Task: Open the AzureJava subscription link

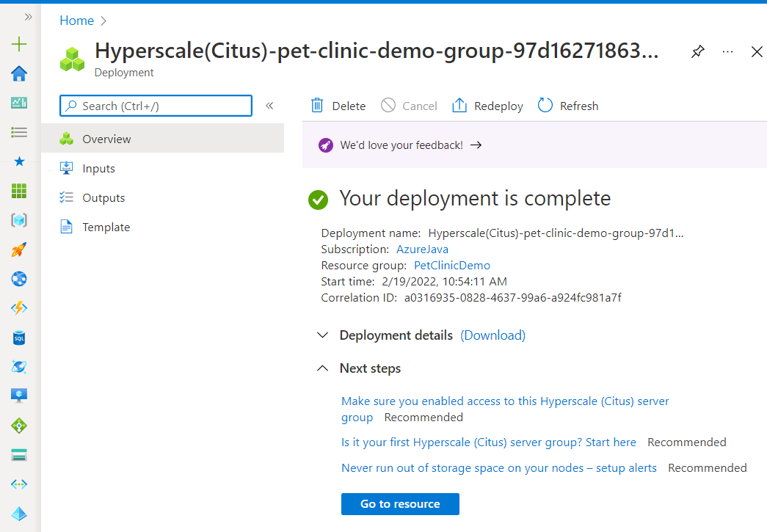Action: tap(422, 249)
